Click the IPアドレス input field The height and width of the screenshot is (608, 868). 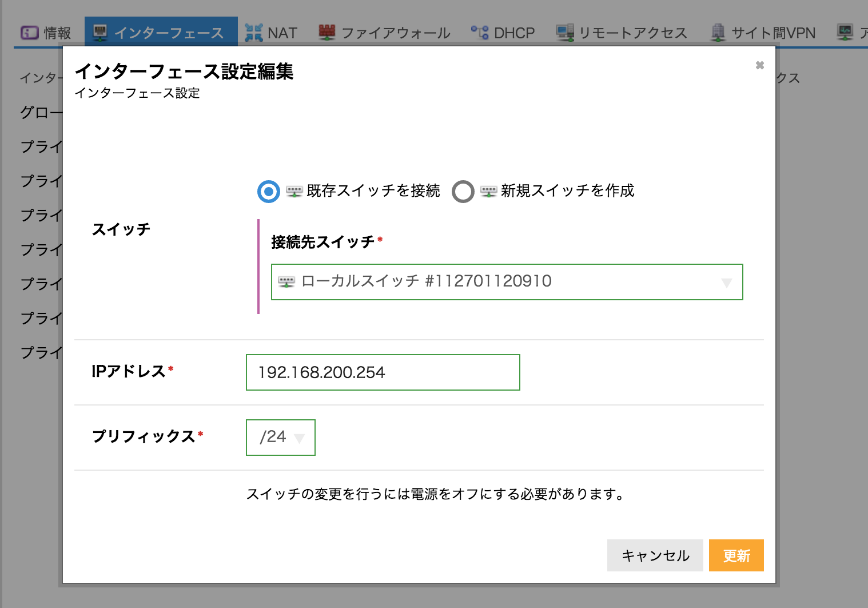[x=383, y=372]
